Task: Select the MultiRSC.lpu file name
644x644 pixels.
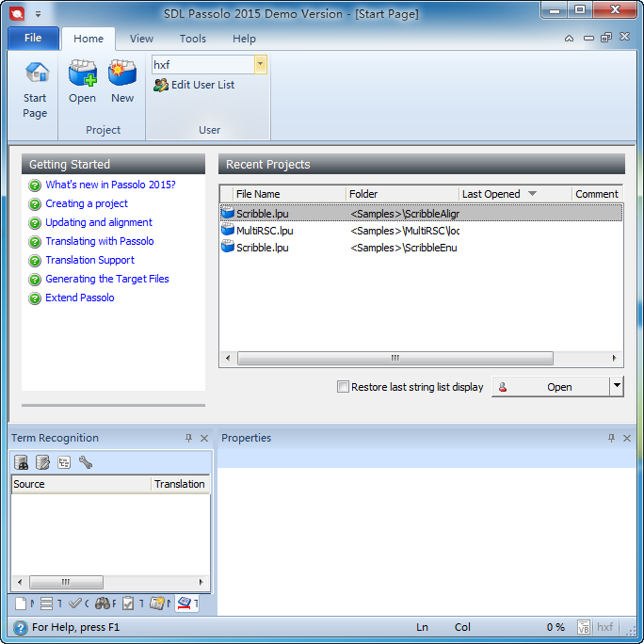Action: coord(265,231)
